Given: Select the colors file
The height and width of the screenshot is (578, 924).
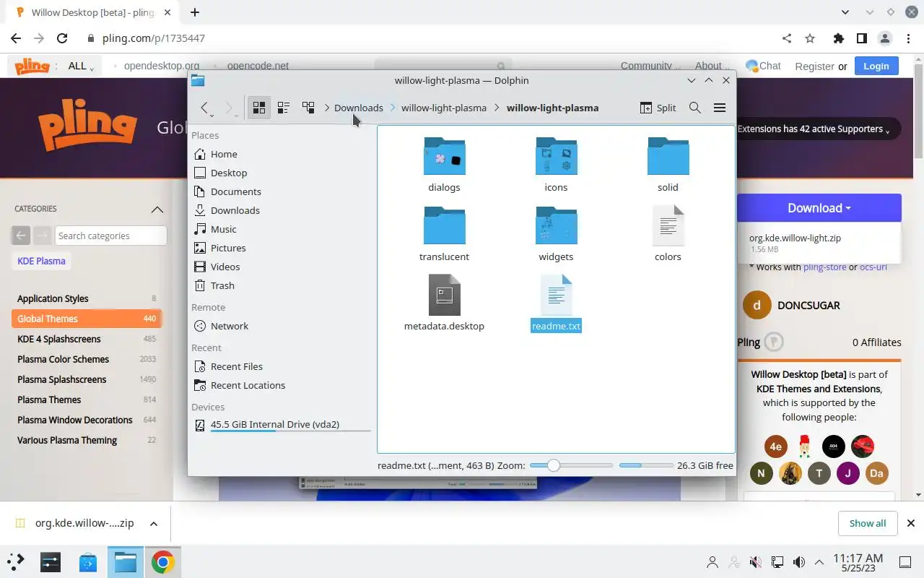Looking at the screenshot, I should click(x=668, y=234).
